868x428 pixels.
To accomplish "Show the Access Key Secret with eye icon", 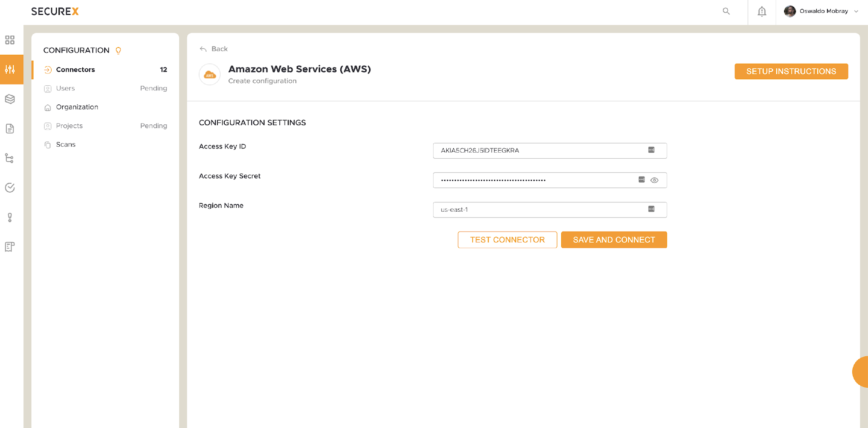I will (654, 180).
